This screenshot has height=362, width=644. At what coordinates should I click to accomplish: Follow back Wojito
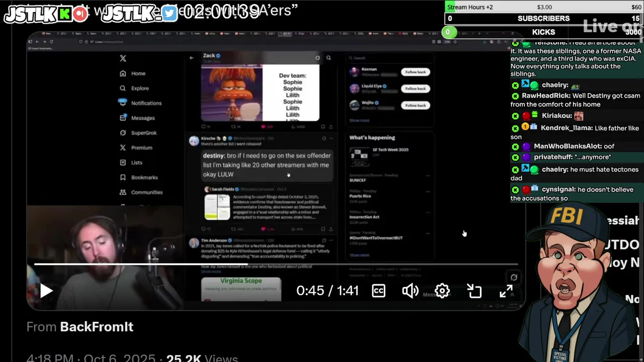[x=416, y=105]
